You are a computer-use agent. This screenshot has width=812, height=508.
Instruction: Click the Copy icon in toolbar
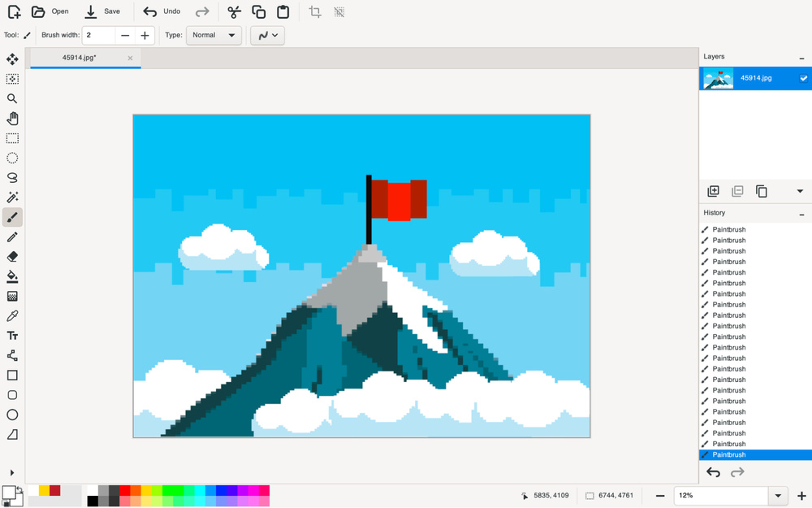pyautogui.click(x=258, y=11)
